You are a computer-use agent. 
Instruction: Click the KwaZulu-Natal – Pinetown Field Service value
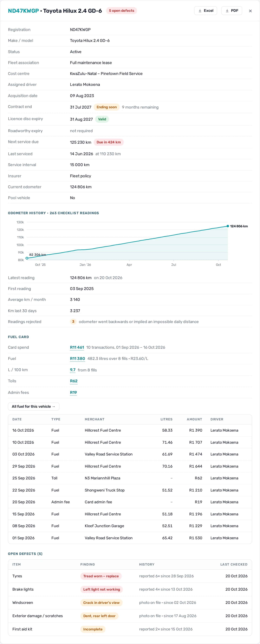click(106, 73)
